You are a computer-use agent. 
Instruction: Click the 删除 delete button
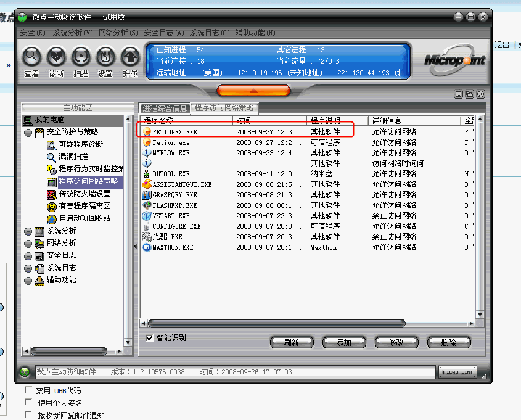449,342
